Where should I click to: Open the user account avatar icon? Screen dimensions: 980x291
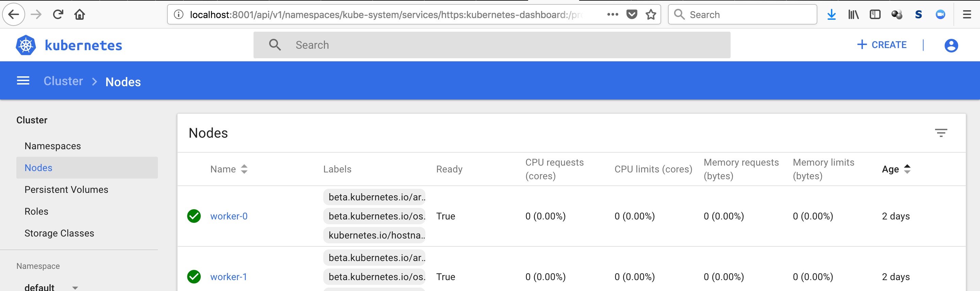(x=951, y=45)
